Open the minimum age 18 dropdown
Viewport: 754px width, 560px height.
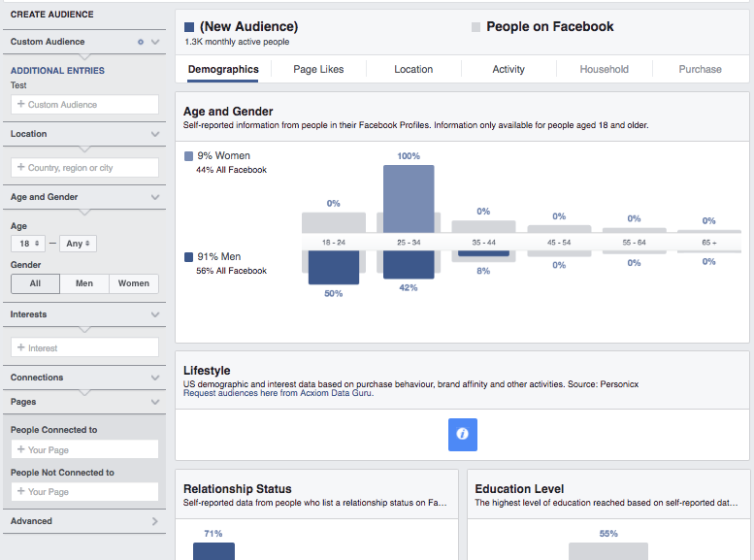[28, 244]
